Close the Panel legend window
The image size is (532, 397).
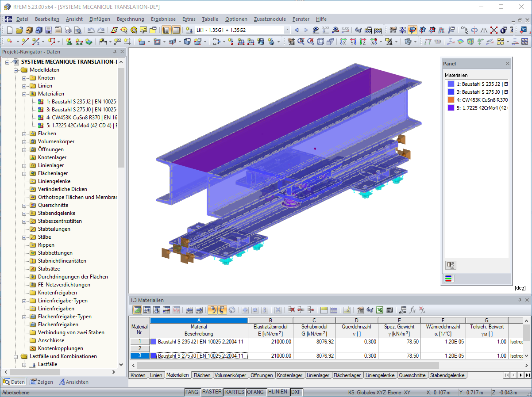pos(508,64)
